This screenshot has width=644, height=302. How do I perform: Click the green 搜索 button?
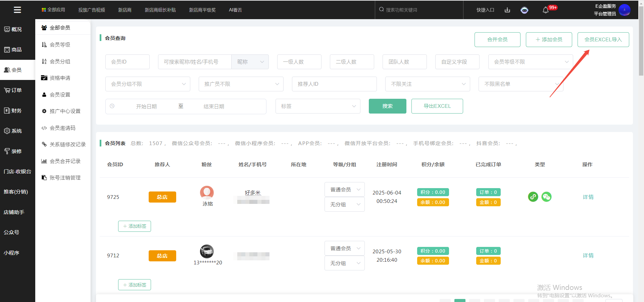(x=387, y=106)
